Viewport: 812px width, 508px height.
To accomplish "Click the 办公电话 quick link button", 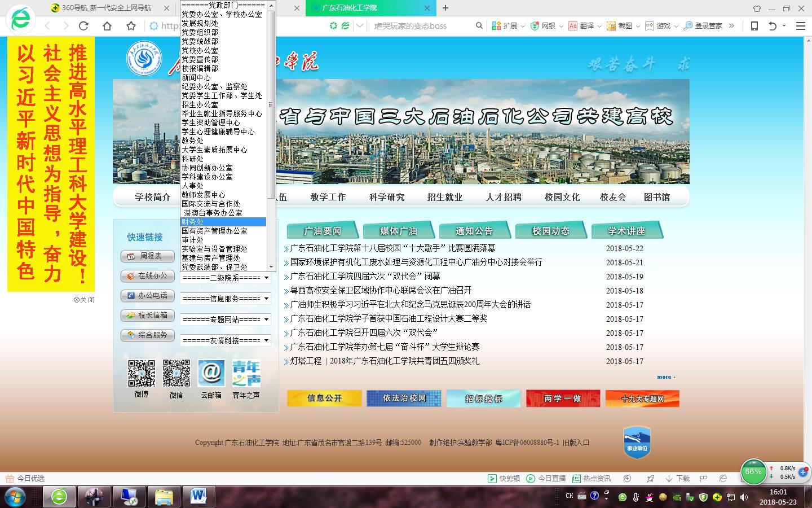I will point(148,296).
